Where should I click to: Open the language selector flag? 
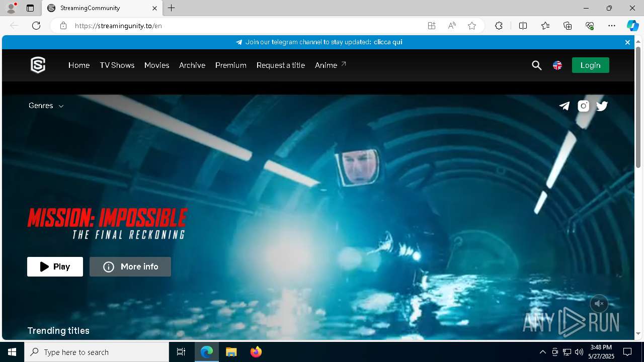pyautogui.click(x=557, y=65)
